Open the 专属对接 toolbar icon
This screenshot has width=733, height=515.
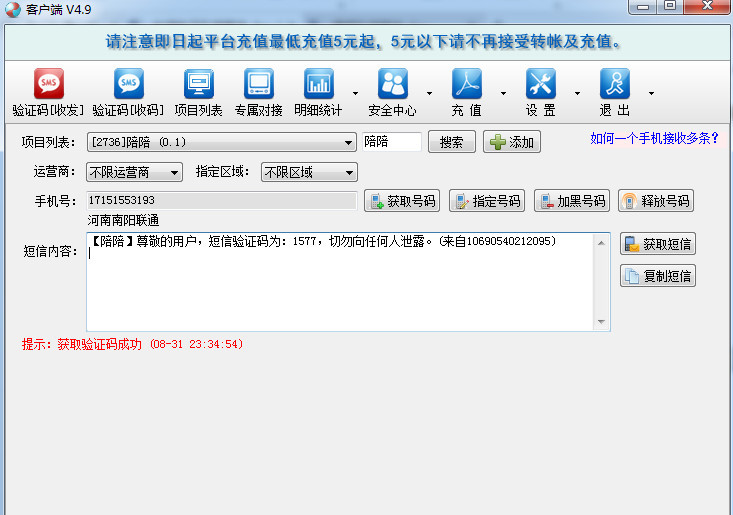[x=259, y=84]
